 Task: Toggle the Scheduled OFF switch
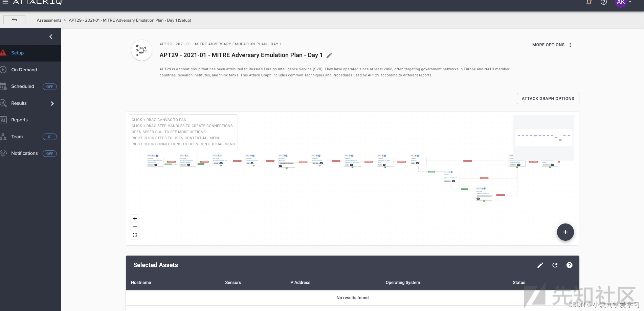click(50, 87)
